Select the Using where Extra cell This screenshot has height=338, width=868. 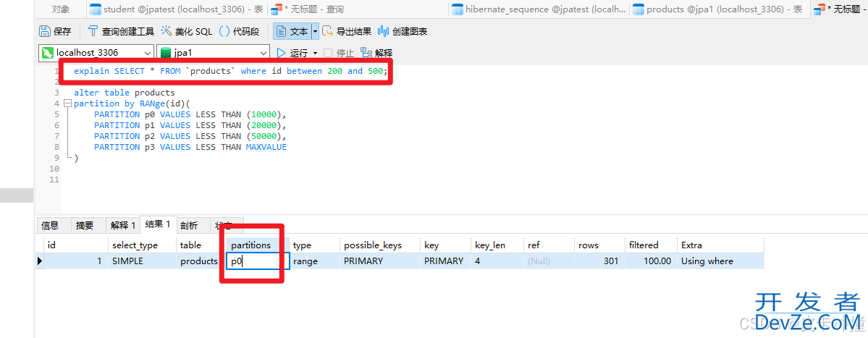click(x=720, y=261)
